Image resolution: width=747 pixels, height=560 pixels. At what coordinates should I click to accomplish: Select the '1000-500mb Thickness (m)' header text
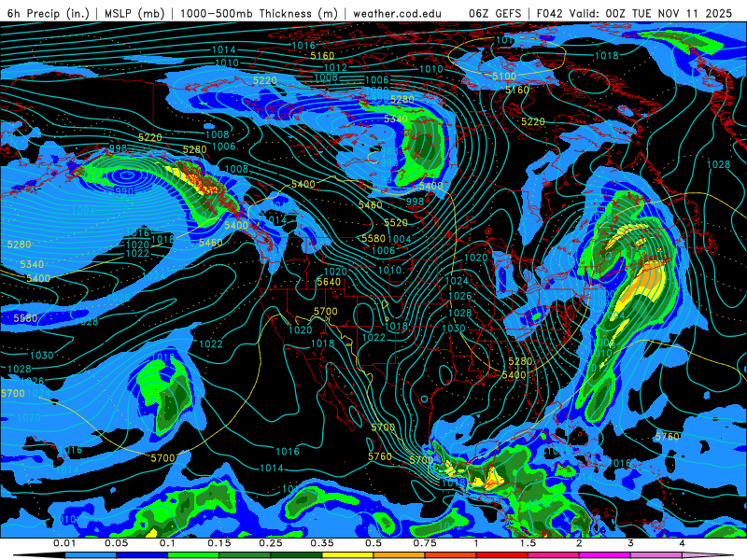click(x=259, y=13)
